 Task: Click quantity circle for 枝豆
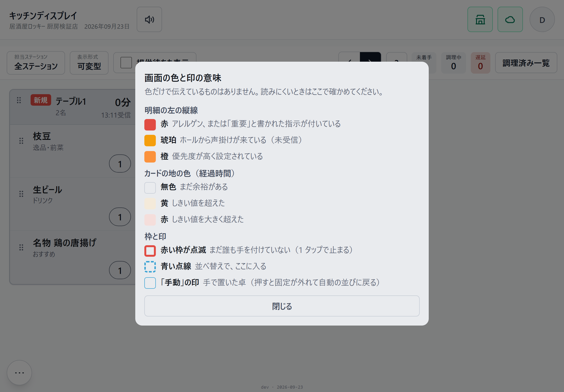point(120,163)
